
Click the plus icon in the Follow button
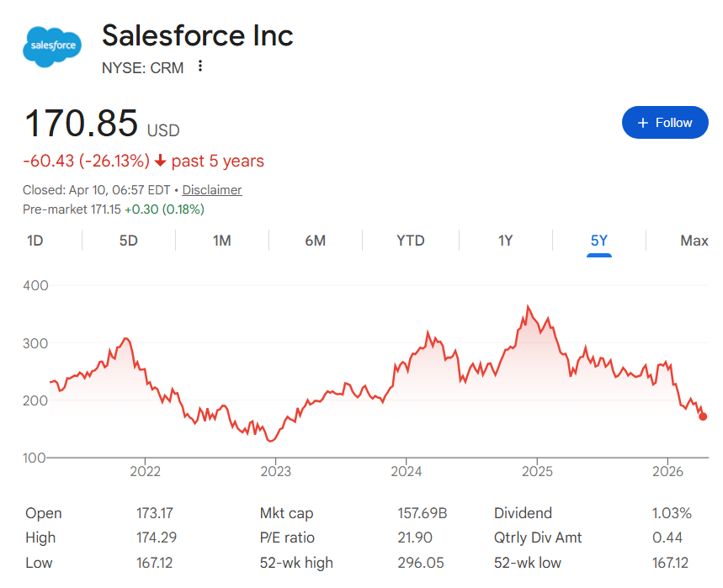[x=641, y=122]
